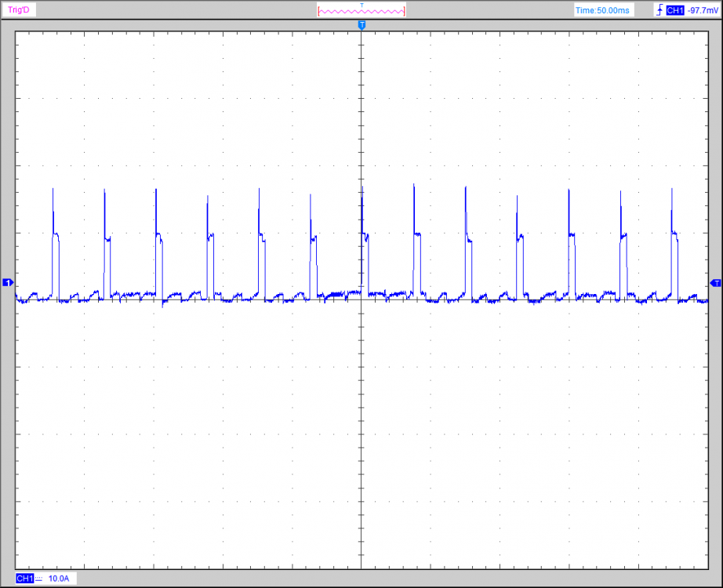Image resolution: width=723 pixels, height=588 pixels.
Task: Click the last pulse peak on the right
Action: [672, 191]
